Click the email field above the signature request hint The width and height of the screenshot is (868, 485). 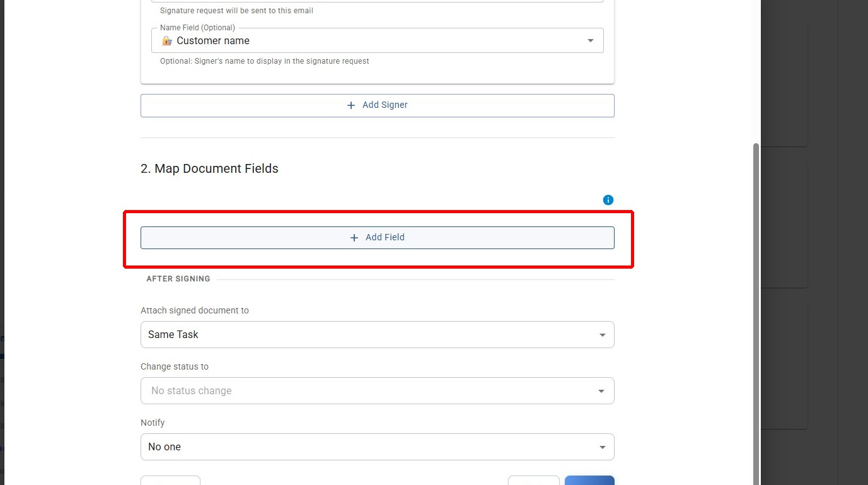(x=377, y=1)
